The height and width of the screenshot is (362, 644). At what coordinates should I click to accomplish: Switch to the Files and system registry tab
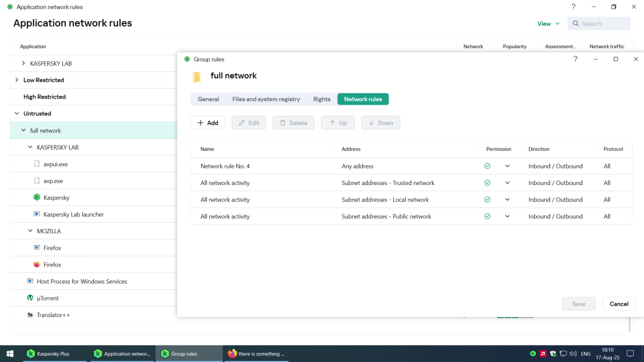pos(266,99)
